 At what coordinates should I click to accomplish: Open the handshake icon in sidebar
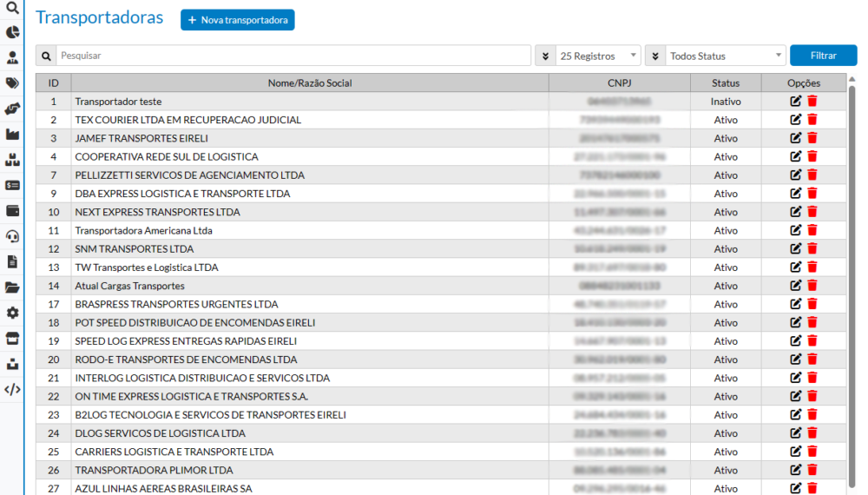coord(12,109)
